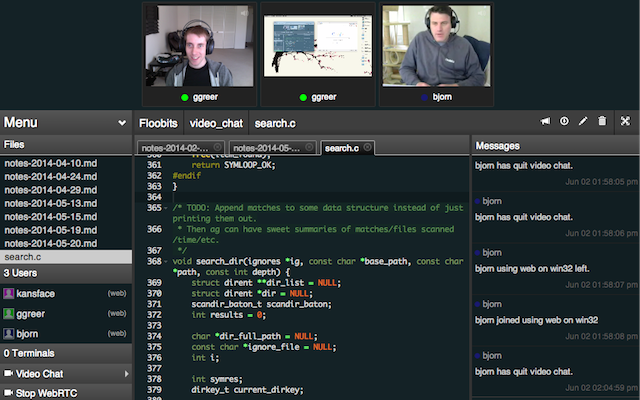The image size is (640, 400).
Task: Click the timestamp Jun 02 01:58:05 pm
Action: point(601,182)
